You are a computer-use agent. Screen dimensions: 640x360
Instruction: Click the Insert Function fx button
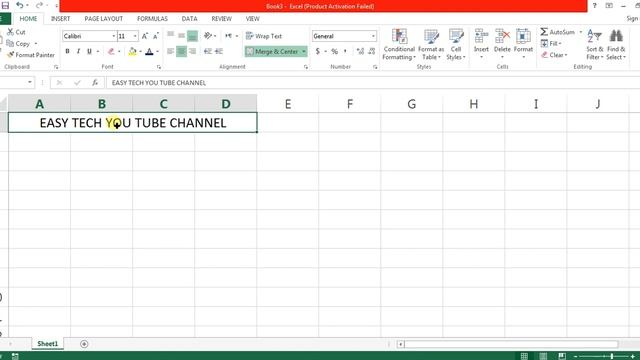(x=95, y=83)
